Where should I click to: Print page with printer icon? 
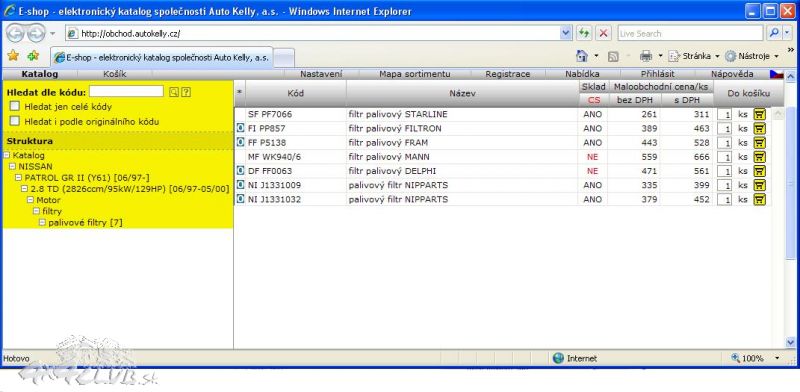(646, 56)
